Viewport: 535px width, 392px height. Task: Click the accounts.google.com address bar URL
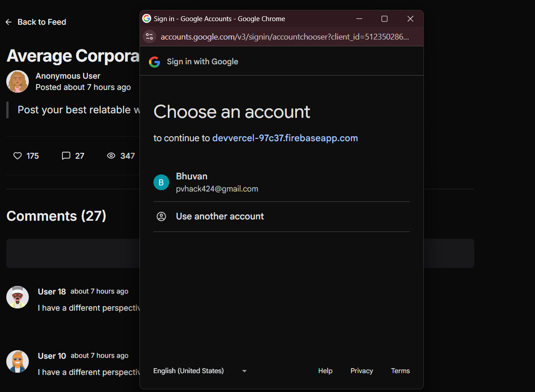pyautogui.click(x=284, y=37)
